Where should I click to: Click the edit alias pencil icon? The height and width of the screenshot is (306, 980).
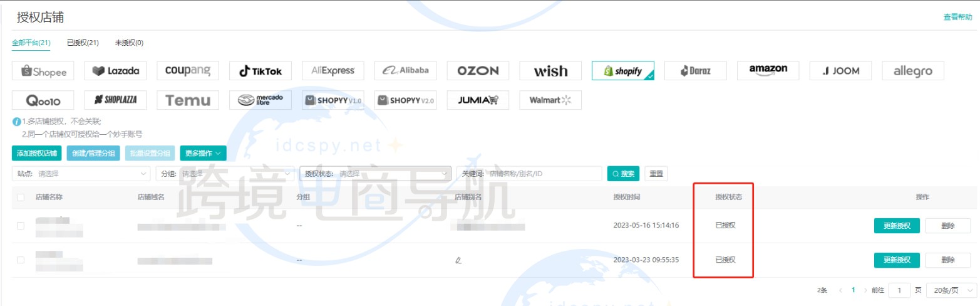click(x=458, y=260)
